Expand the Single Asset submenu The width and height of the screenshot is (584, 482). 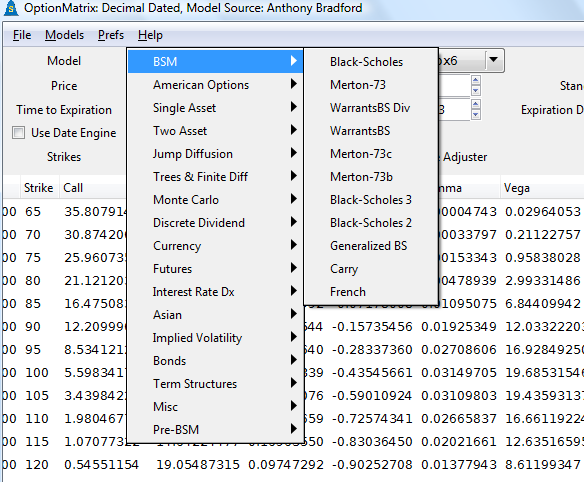pyautogui.click(x=215, y=108)
